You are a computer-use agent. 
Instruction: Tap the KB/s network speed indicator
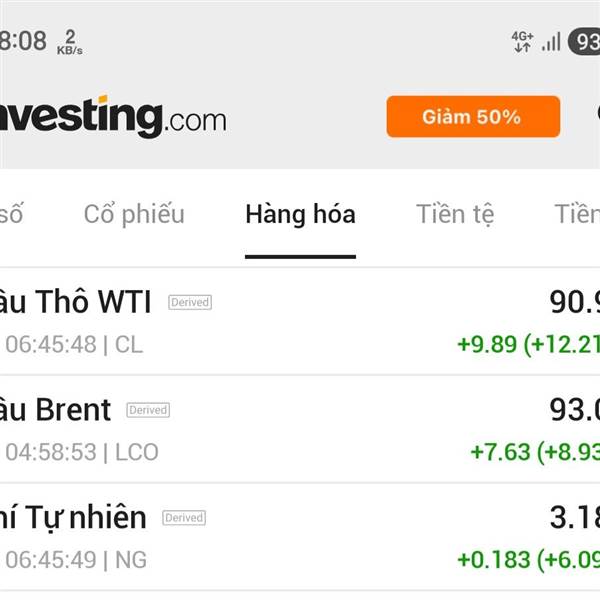tap(69, 41)
